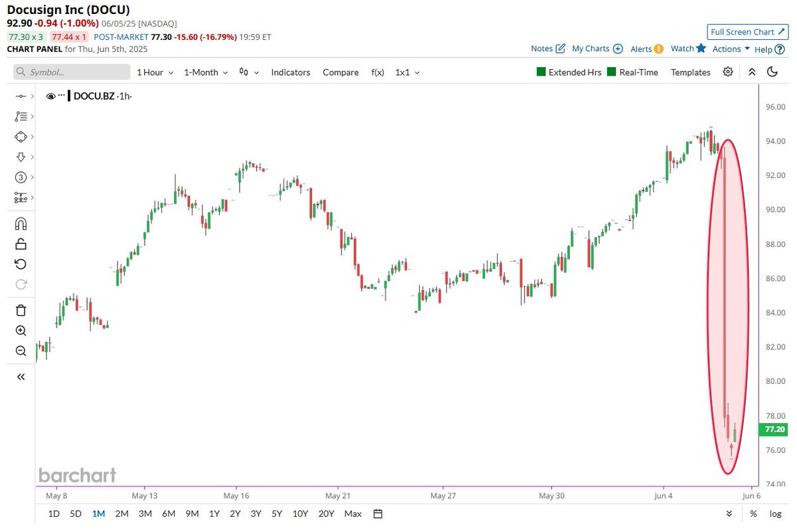
Task: Zoom in on the chart
Action: (x=21, y=331)
